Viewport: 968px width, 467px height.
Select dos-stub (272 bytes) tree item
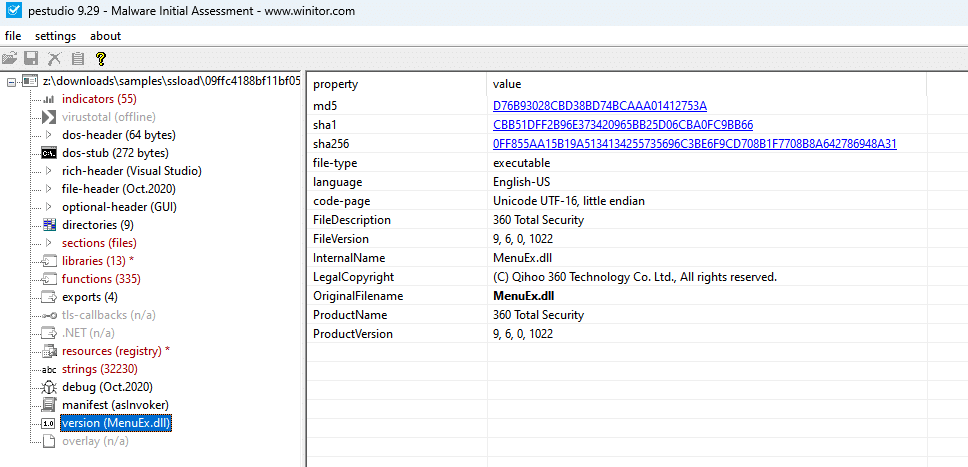pyautogui.click(x=115, y=153)
